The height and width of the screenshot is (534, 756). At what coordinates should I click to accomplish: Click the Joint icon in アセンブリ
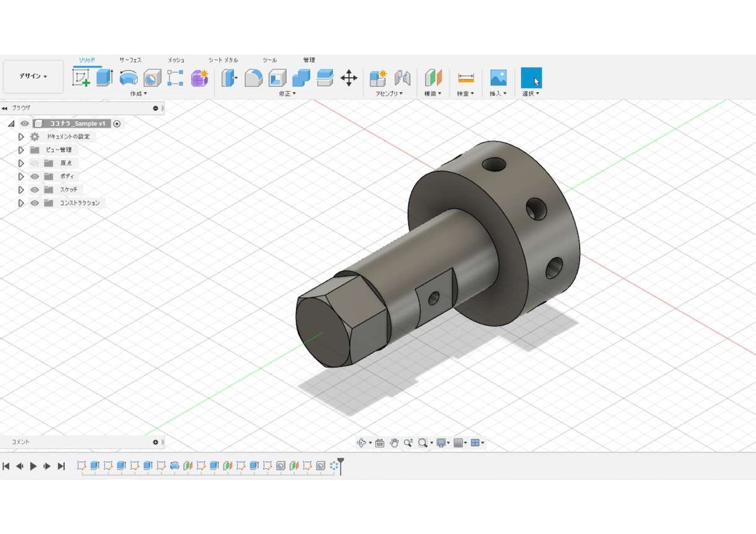point(402,78)
